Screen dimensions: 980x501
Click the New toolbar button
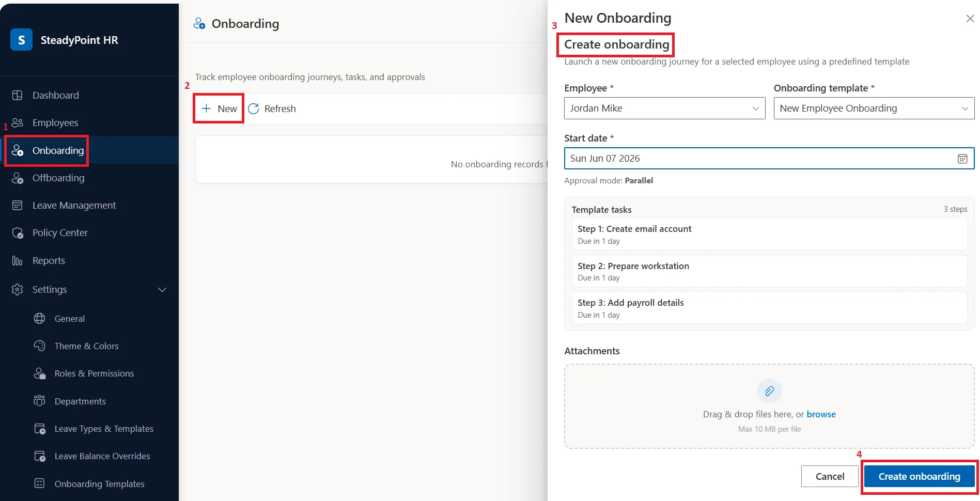219,108
